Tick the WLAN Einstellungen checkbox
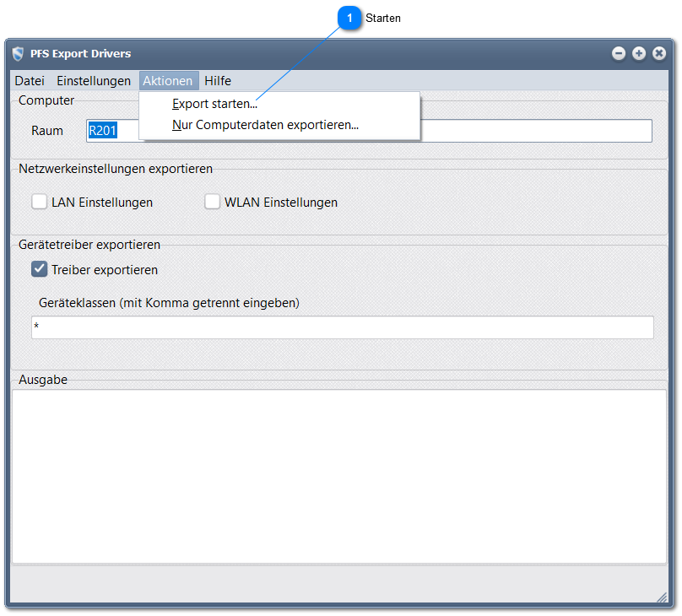This screenshot has height=616, width=682. pyautogui.click(x=213, y=202)
